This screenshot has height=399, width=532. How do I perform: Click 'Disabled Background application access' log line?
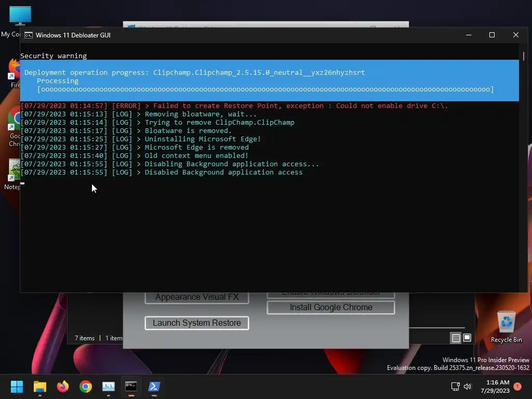point(162,172)
